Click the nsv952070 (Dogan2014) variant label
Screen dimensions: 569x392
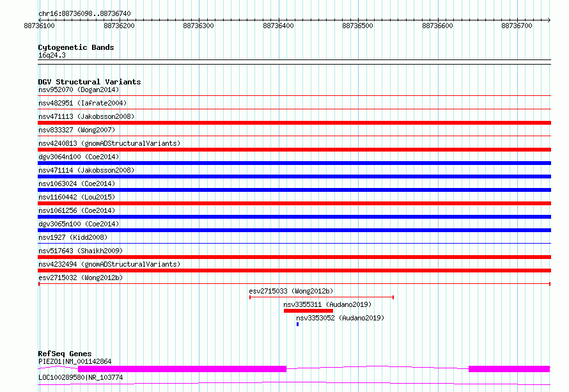pos(79,90)
